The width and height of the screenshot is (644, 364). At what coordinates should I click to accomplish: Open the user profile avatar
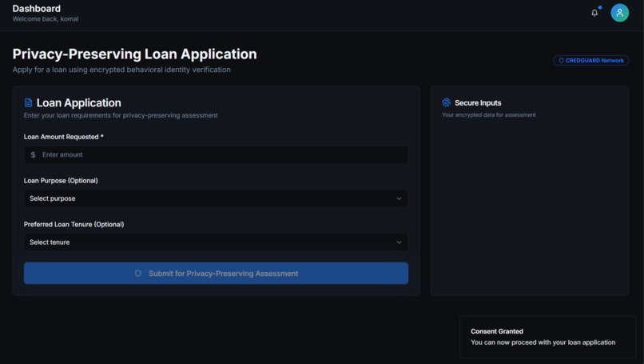[x=619, y=13]
